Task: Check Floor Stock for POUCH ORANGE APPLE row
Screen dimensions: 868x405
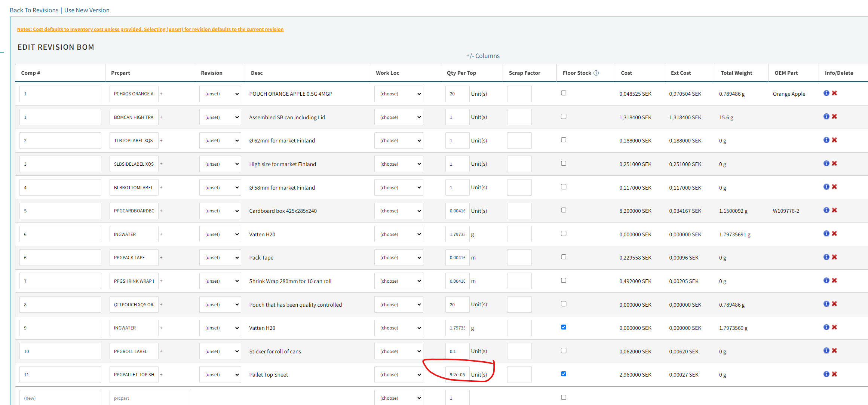Action: (564, 93)
